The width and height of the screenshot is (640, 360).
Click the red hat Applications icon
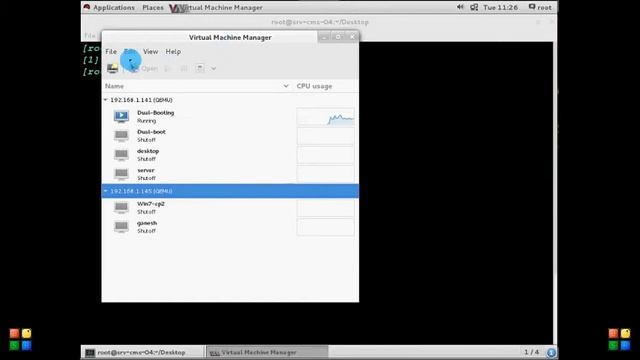[87, 7]
